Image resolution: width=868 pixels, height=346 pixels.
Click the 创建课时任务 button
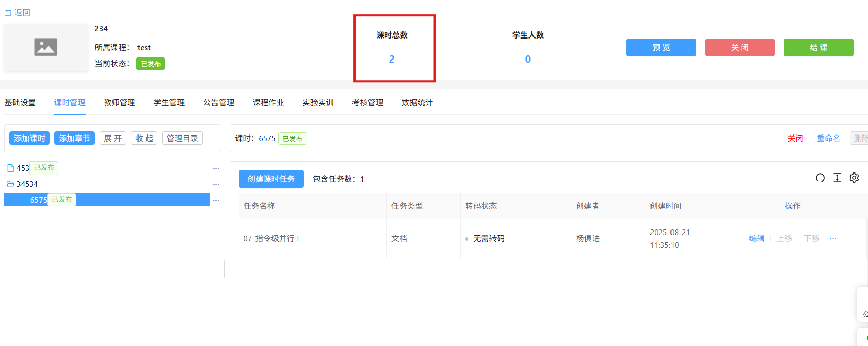(271, 179)
